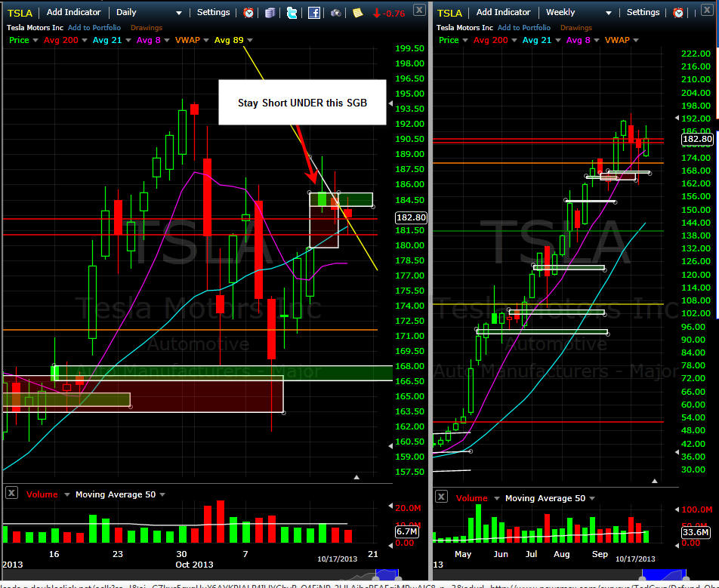
Task: Click the 10/17/2013 date label in Daily chart
Action: point(337,559)
